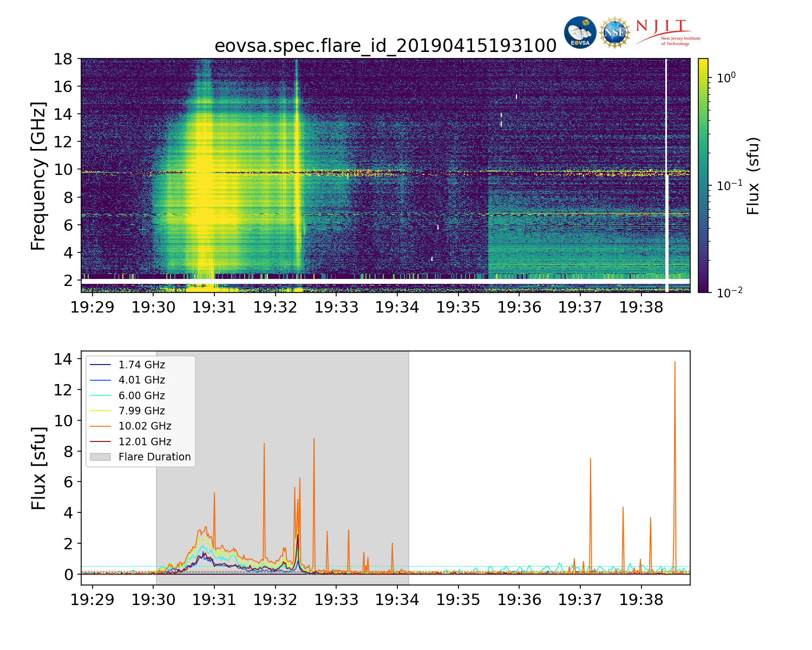Click the EOVSA logo icon
This screenshot has height=650, width=812.
point(580,32)
